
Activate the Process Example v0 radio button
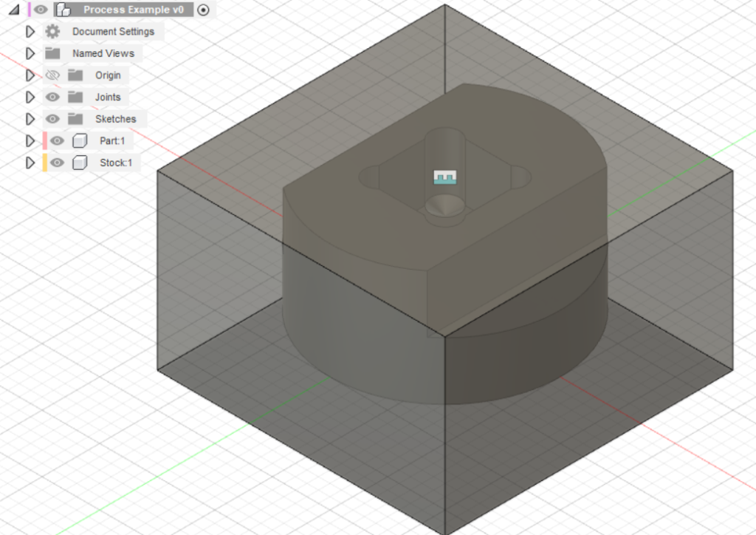click(x=205, y=10)
